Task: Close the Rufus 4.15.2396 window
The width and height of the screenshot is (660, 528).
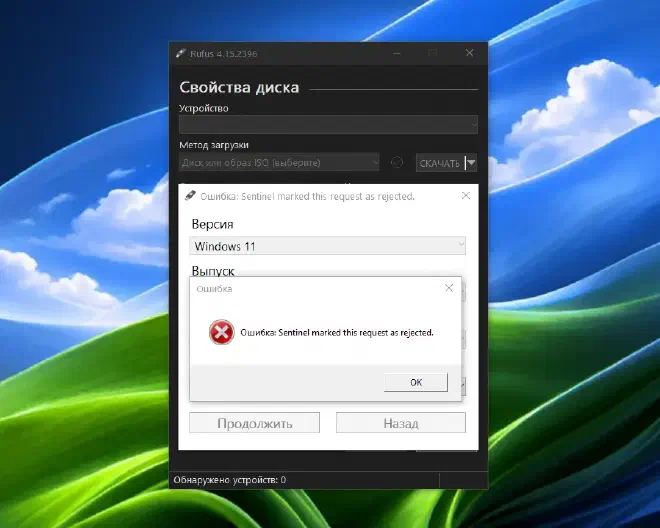Action: point(469,53)
